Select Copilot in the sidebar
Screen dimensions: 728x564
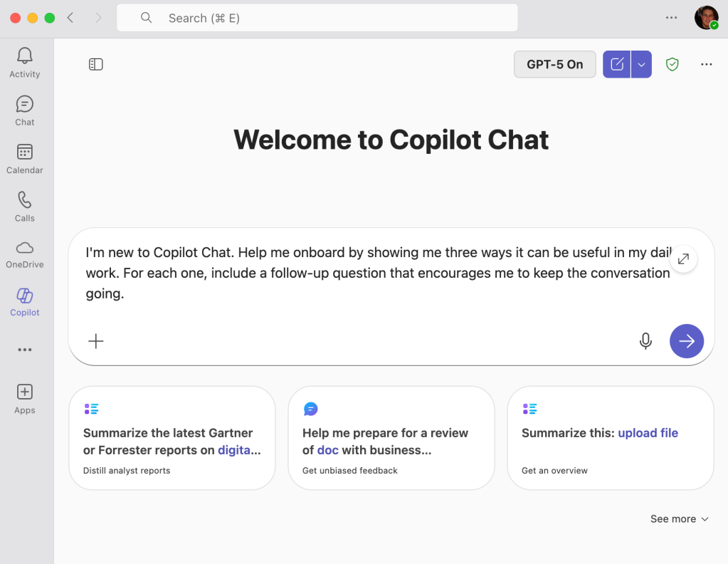click(x=24, y=301)
